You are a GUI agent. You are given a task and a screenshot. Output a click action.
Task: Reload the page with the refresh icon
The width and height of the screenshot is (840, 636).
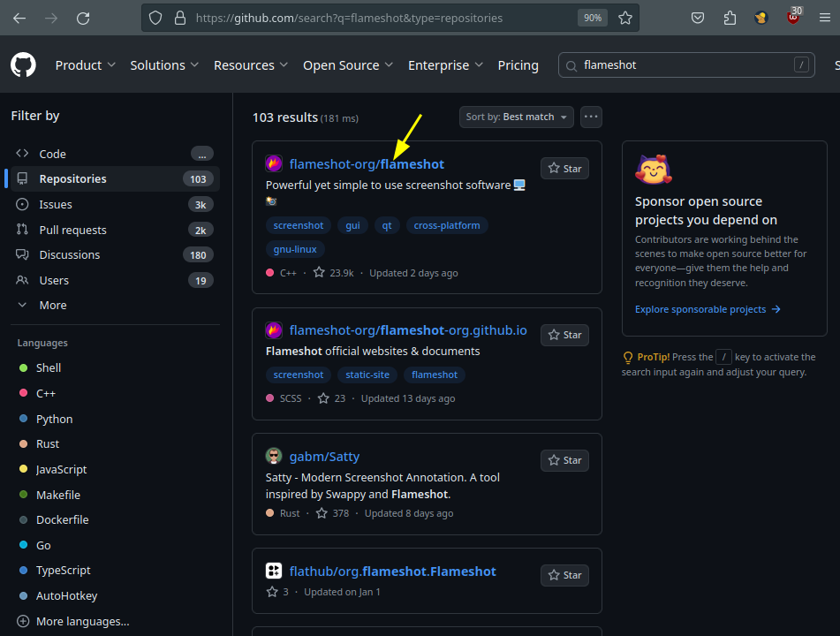pyautogui.click(x=83, y=19)
